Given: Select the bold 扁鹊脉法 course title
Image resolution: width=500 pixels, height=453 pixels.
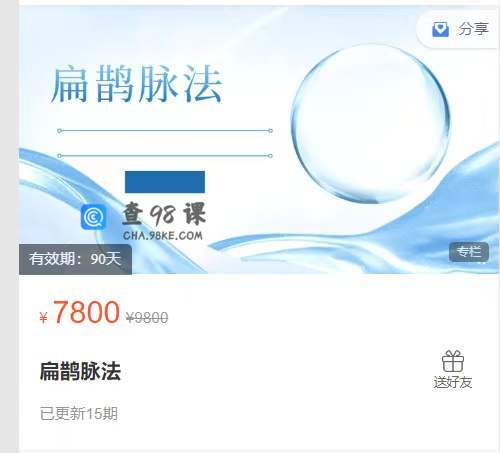Looking at the screenshot, I should [x=80, y=371].
